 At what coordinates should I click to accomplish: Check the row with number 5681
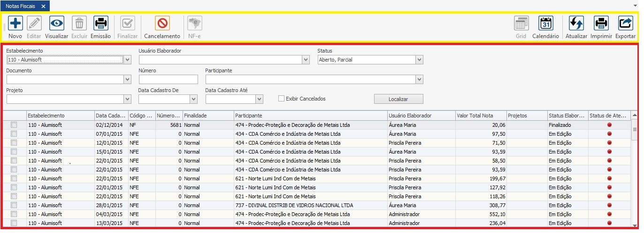pos(14,125)
